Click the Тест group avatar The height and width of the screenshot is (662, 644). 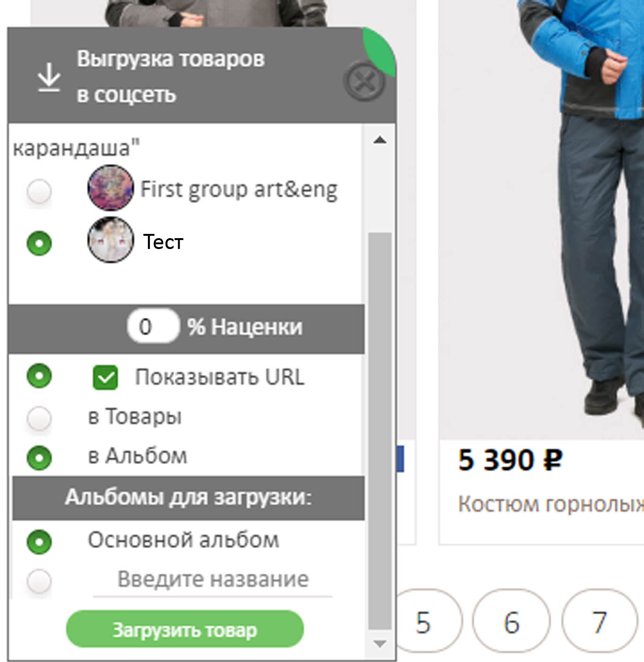click(111, 240)
